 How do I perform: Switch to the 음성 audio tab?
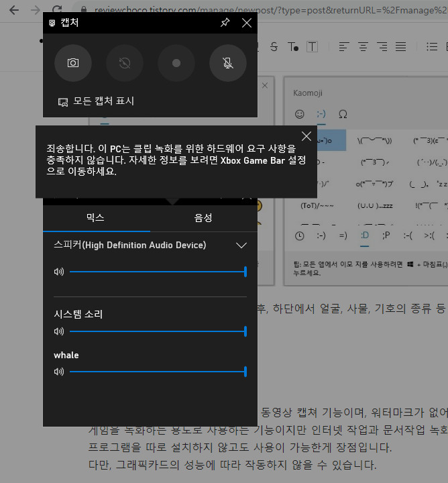click(203, 218)
